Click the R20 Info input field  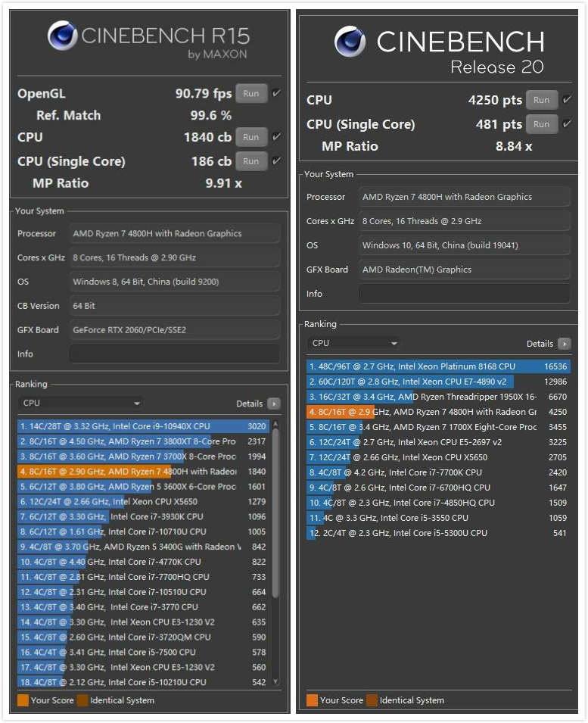point(464,294)
